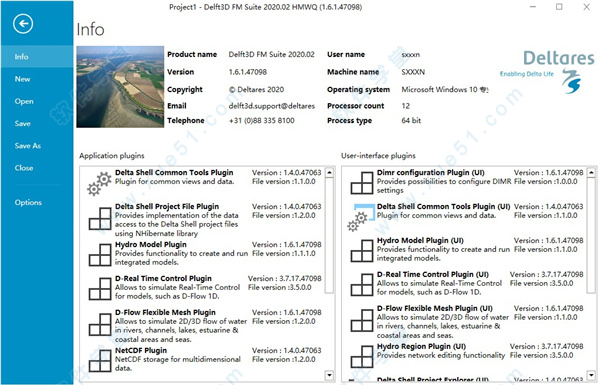Click the D-Flow Flexible Mesh Plugin (UI) icon
Screen dimensions: 600x385
coord(362,320)
